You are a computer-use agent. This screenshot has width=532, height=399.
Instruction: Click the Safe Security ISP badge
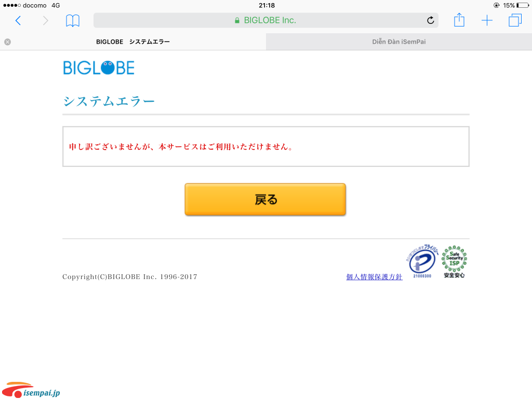click(x=454, y=262)
